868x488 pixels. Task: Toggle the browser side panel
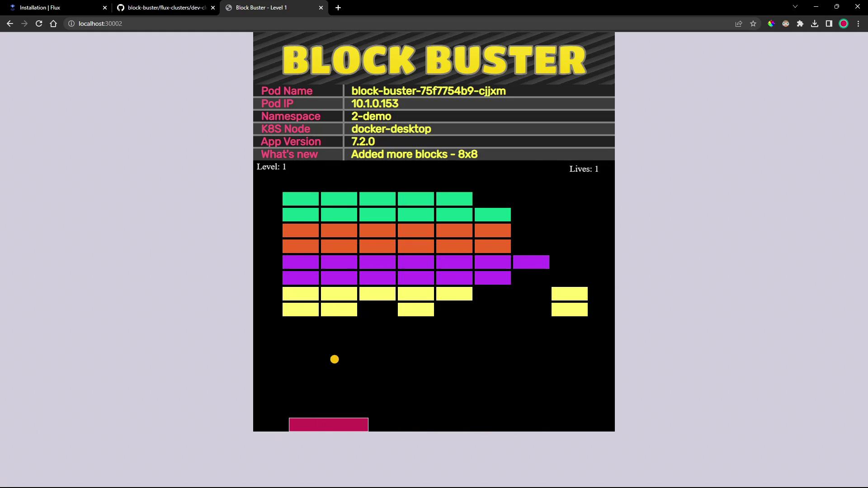(x=829, y=23)
